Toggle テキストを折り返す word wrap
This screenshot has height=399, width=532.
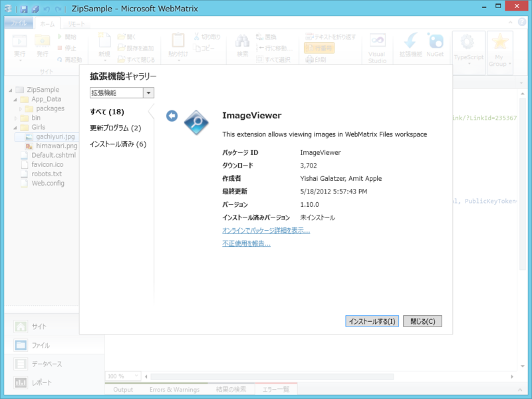(331, 37)
